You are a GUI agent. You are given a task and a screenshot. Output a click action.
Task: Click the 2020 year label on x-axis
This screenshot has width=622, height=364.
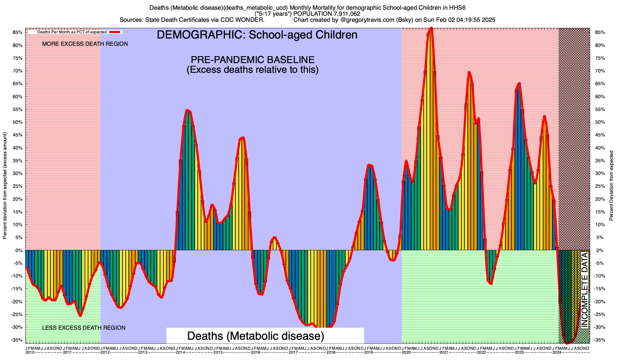[406, 352]
